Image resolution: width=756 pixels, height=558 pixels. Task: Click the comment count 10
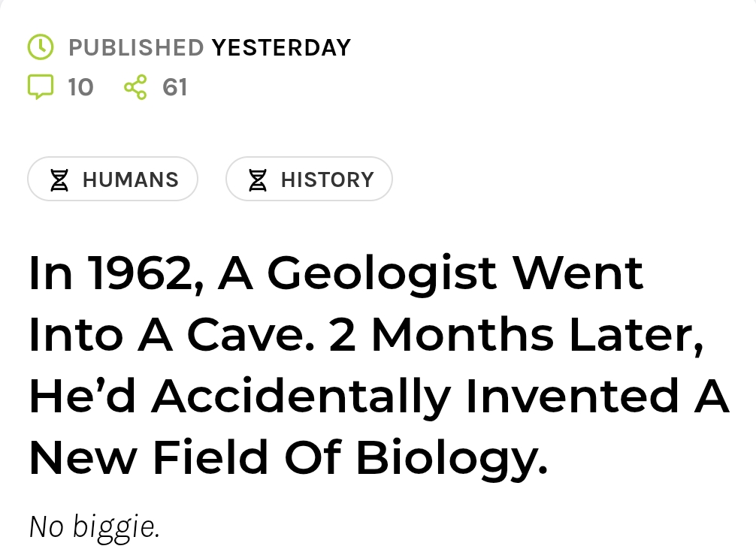pos(80,87)
